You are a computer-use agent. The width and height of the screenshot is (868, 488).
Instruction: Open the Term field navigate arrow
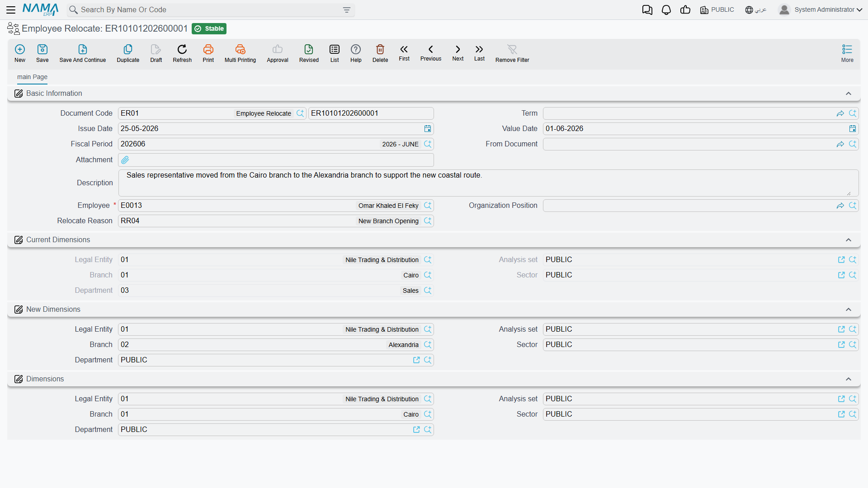tap(840, 113)
